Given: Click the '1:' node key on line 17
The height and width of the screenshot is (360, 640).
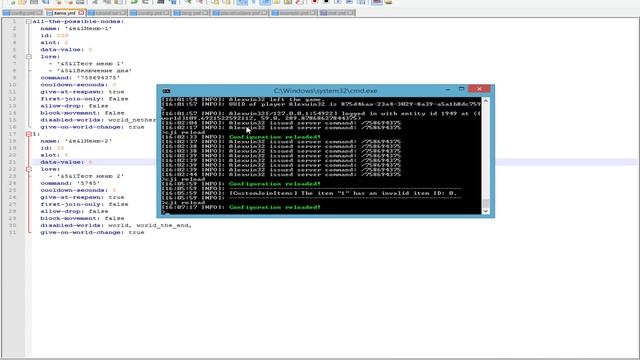Looking at the screenshot, I should (x=36, y=134).
